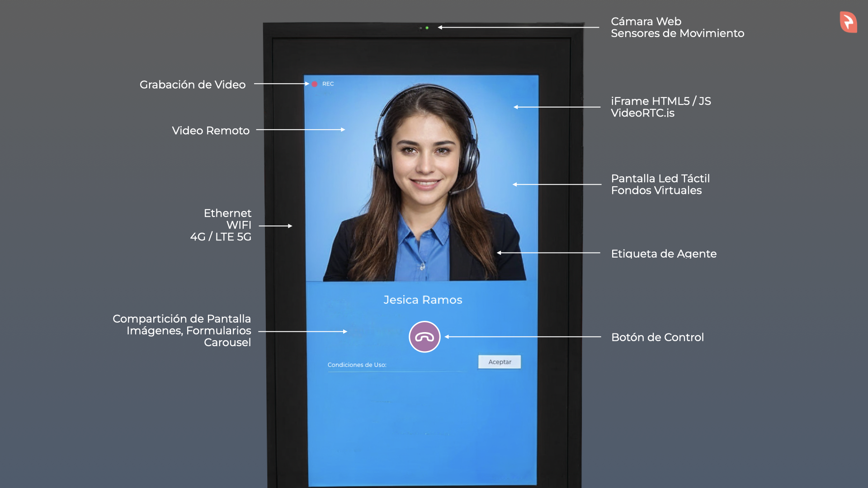This screenshot has height=488, width=868.
Task: Click the agent name Jesica Ramos
Action: (x=423, y=300)
